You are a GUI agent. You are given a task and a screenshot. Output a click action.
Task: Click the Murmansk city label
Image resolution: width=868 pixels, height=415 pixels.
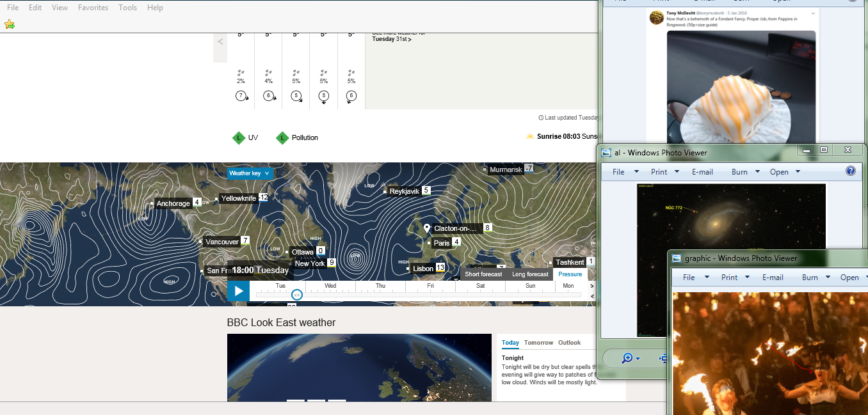click(x=505, y=169)
